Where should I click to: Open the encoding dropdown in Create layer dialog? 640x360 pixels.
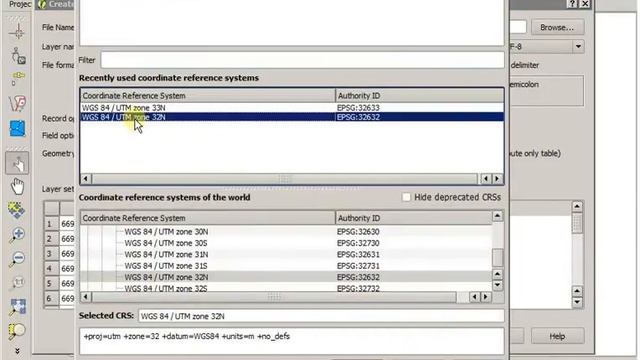578,47
